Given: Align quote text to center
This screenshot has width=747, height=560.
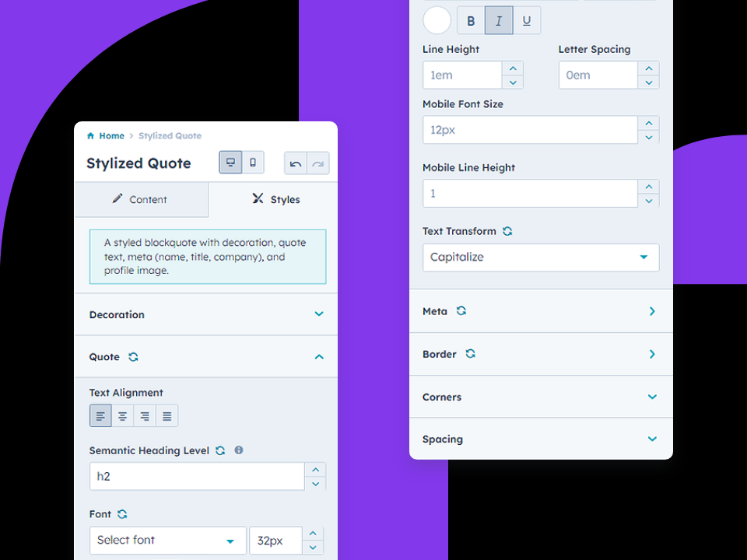Looking at the screenshot, I should (122, 415).
